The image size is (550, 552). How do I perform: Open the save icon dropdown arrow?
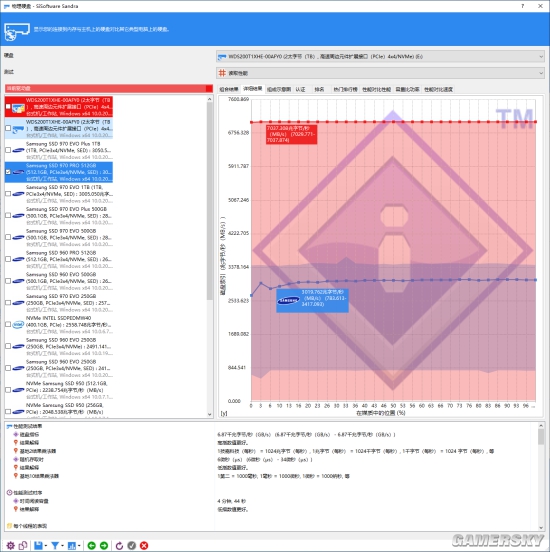(46, 546)
